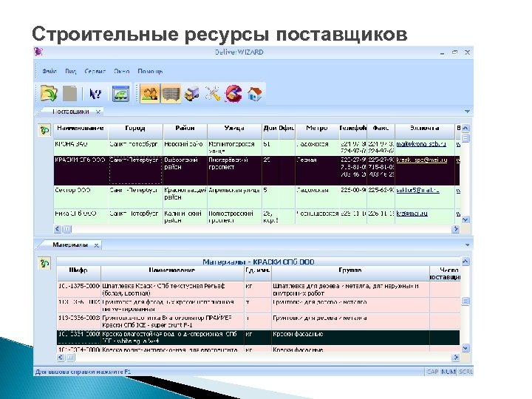Click the suppliers vertical scrollbar thumb
Image resolution: width=532 pixels, height=399 pixels.
coord(465,138)
